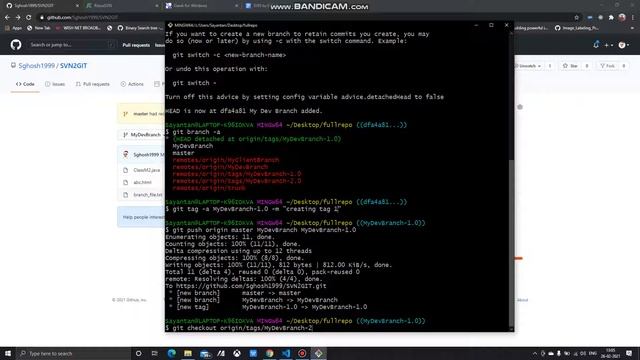Switch to the Code tab
640x360 pixels.
[x=25, y=84]
